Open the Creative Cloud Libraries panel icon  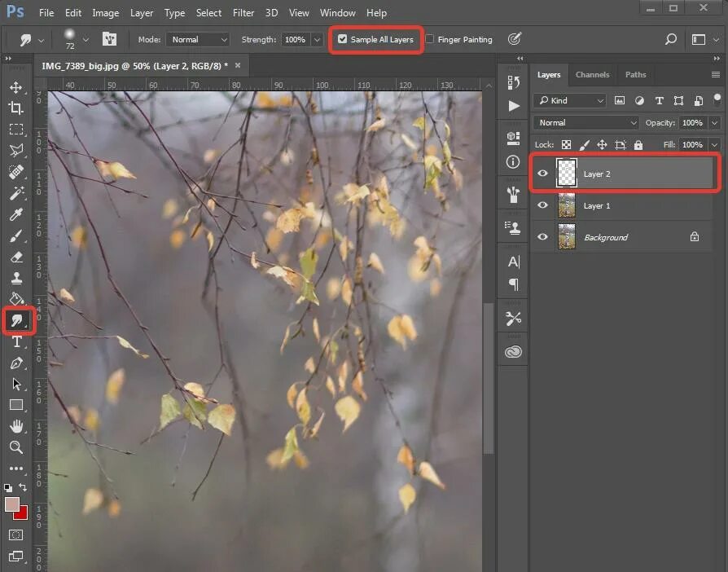(x=513, y=352)
